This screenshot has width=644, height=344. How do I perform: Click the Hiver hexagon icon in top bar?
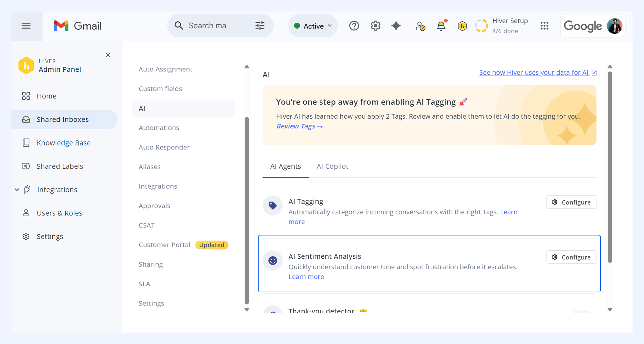tap(462, 26)
